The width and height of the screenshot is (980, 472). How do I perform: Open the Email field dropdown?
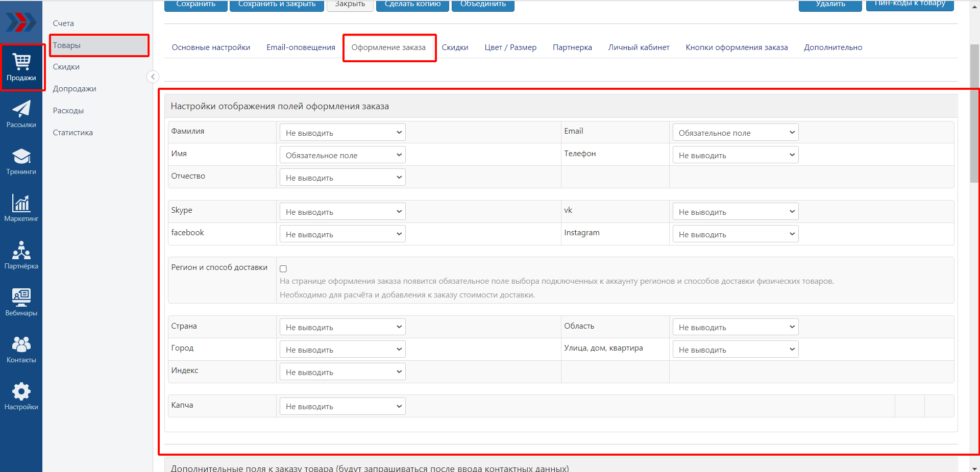[736, 133]
